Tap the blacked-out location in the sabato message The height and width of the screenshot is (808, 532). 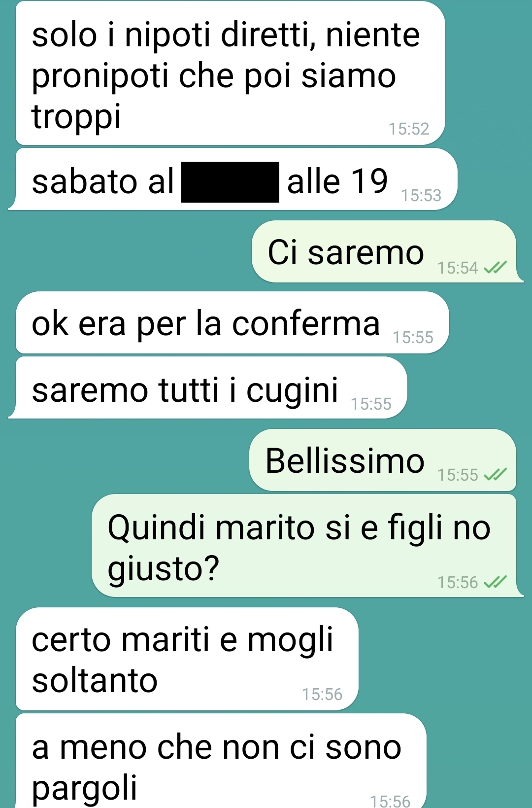click(x=230, y=182)
